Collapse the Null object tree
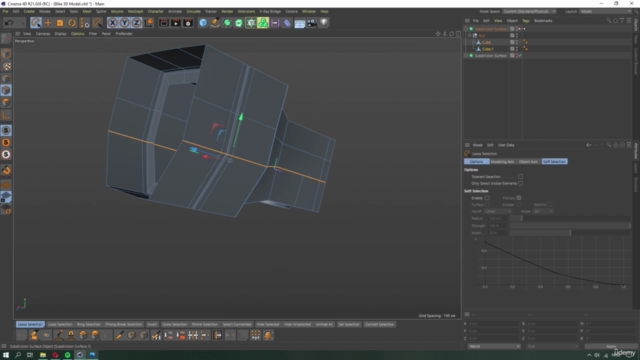 tap(470, 36)
